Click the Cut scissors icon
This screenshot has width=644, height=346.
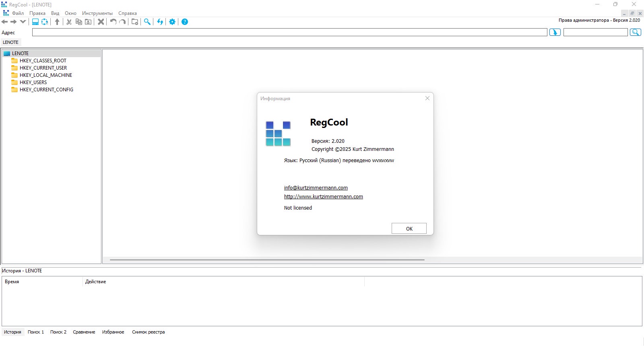pyautogui.click(x=69, y=22)
